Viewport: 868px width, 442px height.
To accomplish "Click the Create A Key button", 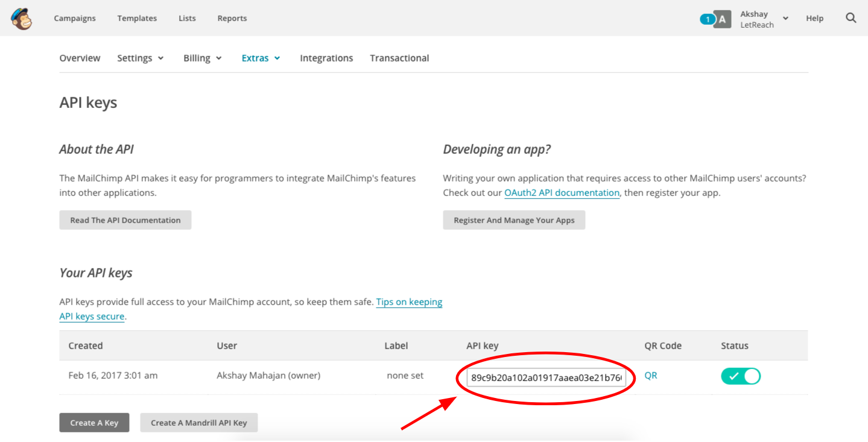I will (94, 423).
